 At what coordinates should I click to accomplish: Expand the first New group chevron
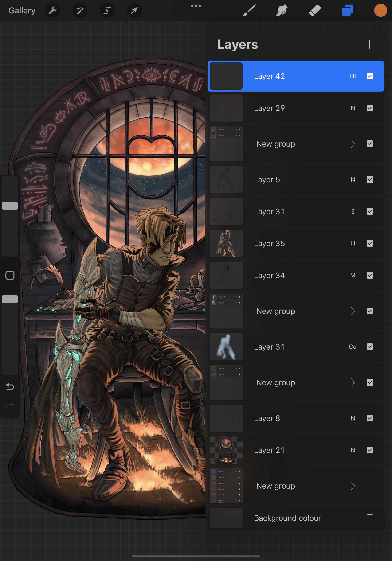353,144
